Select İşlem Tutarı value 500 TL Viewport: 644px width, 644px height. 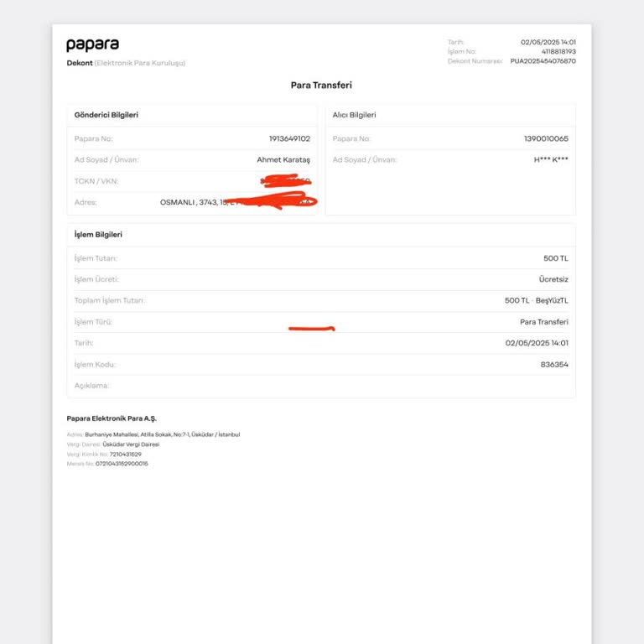point(556,258)
